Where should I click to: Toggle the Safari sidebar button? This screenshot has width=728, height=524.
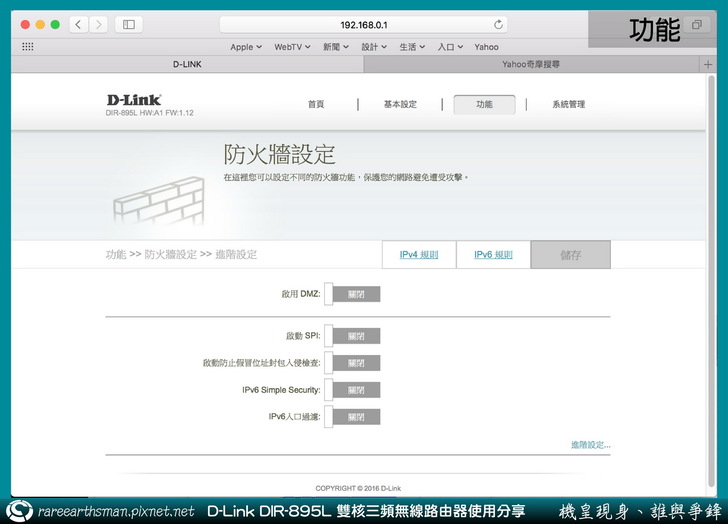129,24
